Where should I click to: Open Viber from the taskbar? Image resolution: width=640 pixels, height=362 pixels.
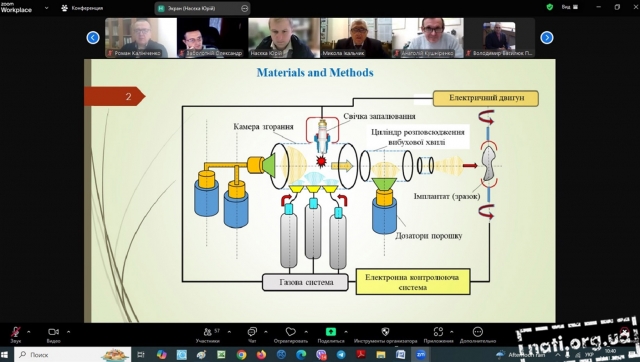[321, 355]
